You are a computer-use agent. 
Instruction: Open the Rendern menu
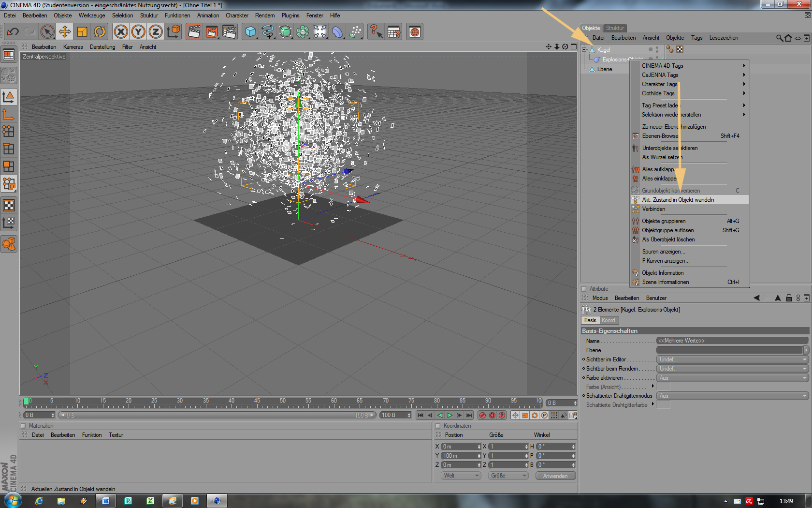pos(265,15)
